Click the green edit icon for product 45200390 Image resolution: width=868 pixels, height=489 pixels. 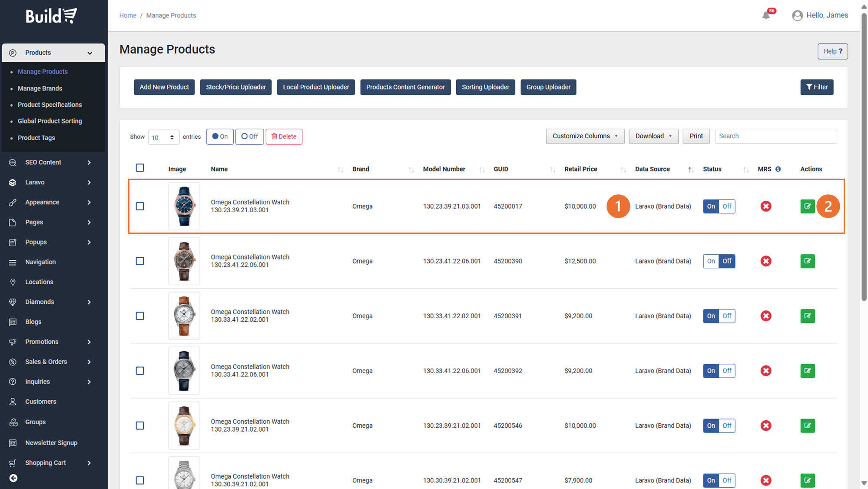[x=807, y=261]
